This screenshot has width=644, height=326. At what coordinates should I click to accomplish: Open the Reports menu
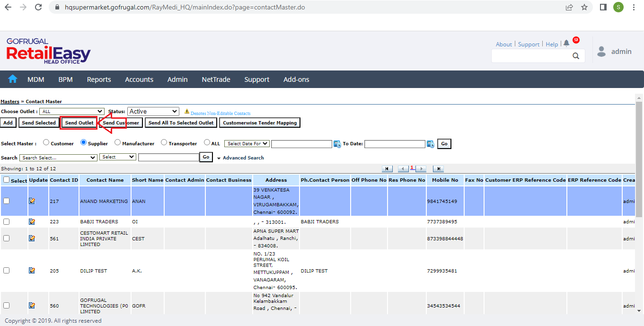pyautogui.click(x=99, y=79)
